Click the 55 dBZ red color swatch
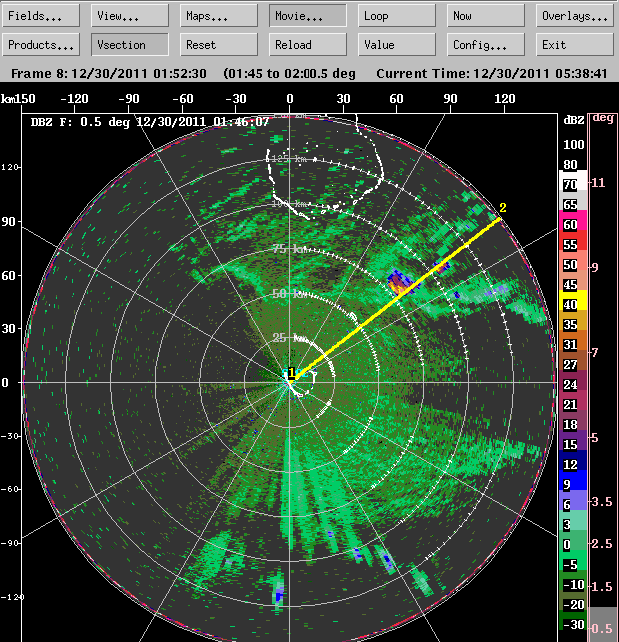The width and height of the screenshot is (619, 642). 573,241
